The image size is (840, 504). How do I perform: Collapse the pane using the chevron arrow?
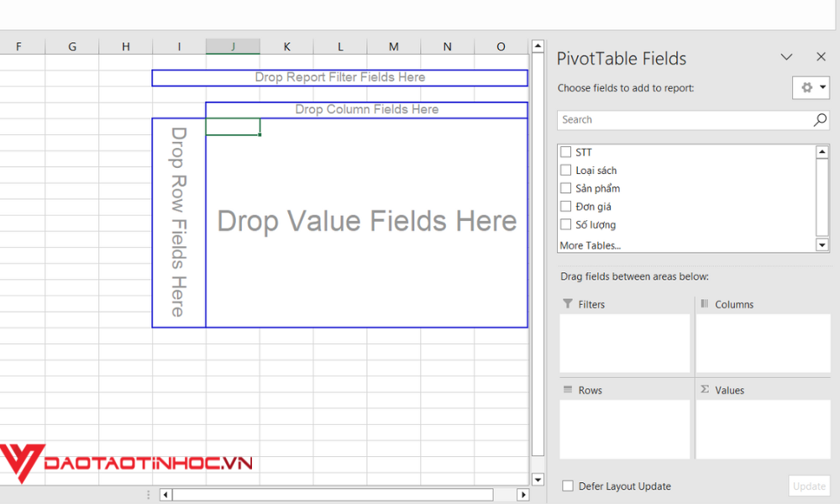tap(786, 57)
